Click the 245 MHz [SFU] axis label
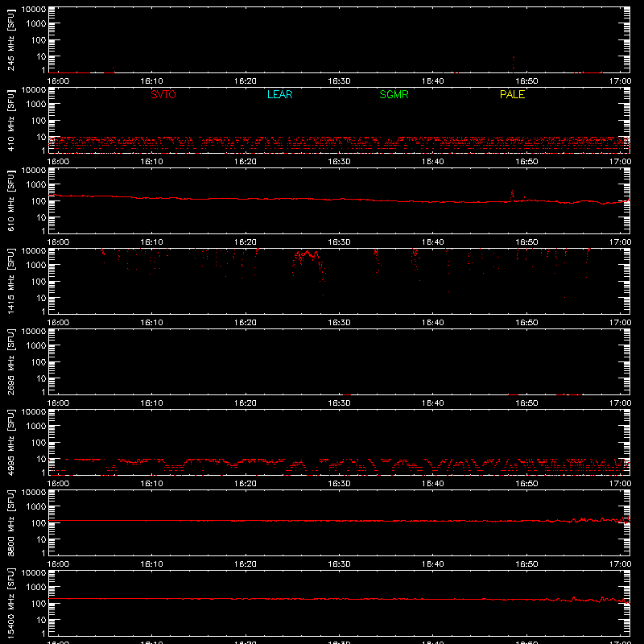644x644 pixels. [10, 40]
